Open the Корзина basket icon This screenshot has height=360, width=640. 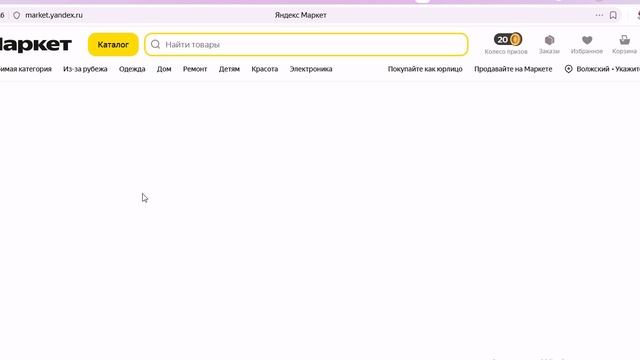pos(624,40)
